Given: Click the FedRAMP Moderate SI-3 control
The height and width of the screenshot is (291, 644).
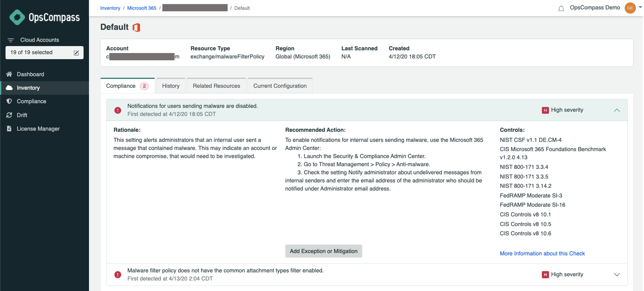Looking at the screenshot, I should (x=531, y=195).
